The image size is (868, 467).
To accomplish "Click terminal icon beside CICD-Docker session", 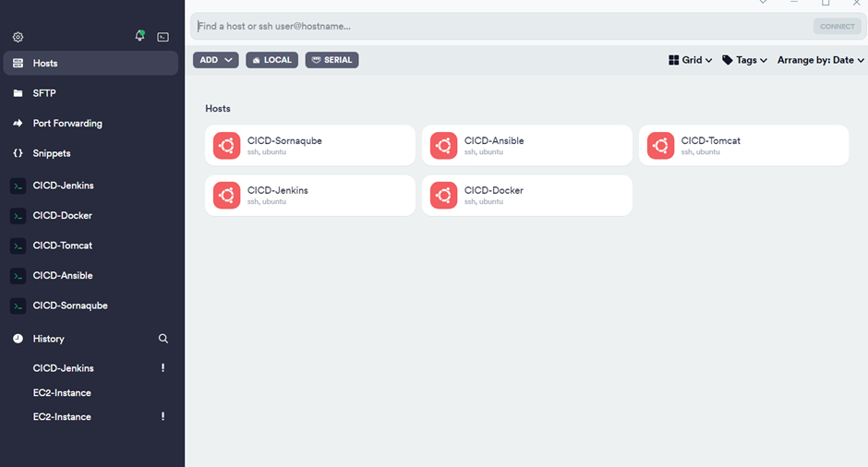I will pyautogui.click(x=18, y=216).
